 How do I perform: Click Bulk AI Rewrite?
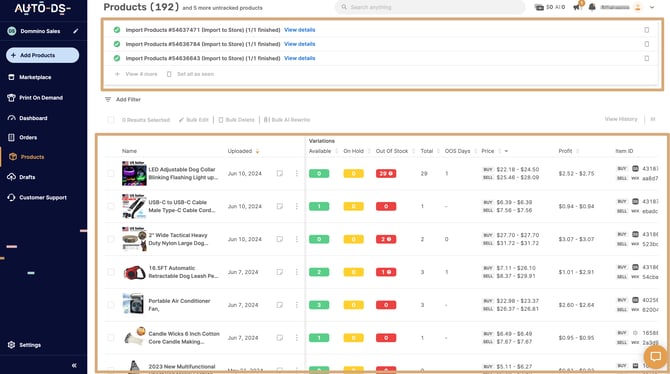287,120
